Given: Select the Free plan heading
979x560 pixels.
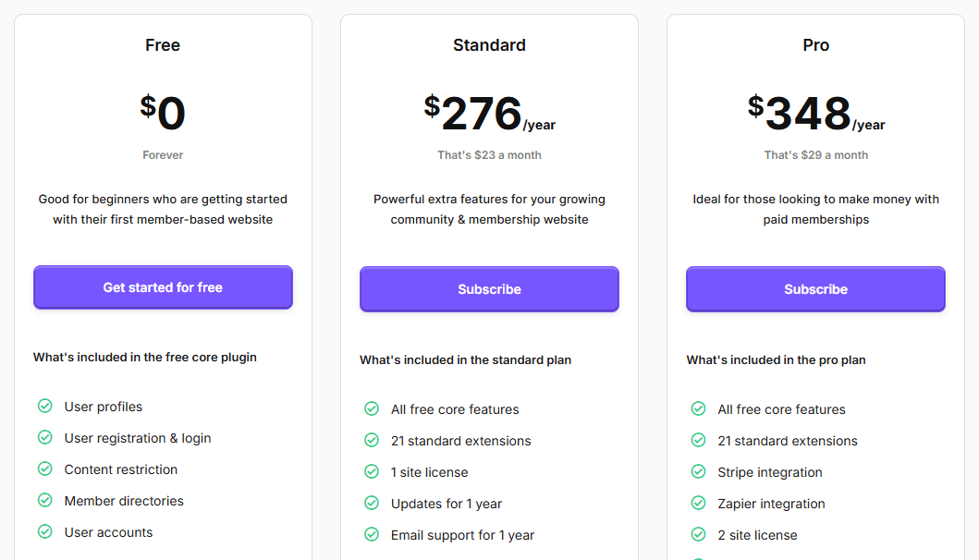Looking at the screenshot, I should coord(163,45).
